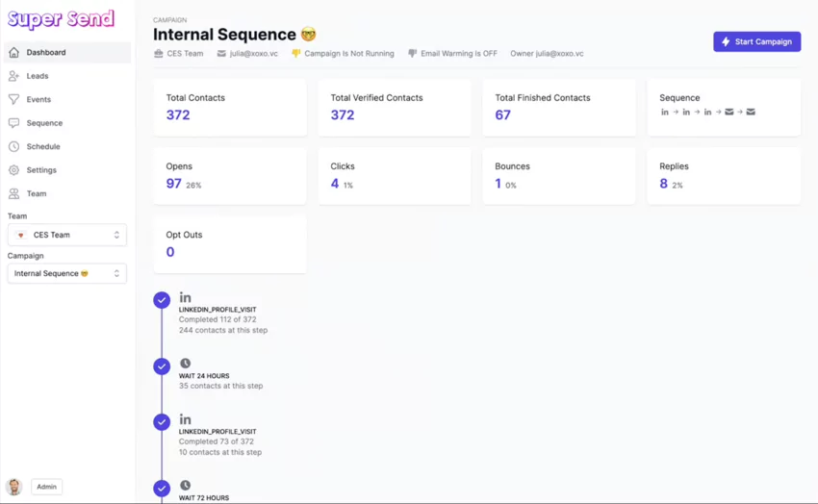Open the Schedule page
The image size is (818, 504).
point(67,146)
